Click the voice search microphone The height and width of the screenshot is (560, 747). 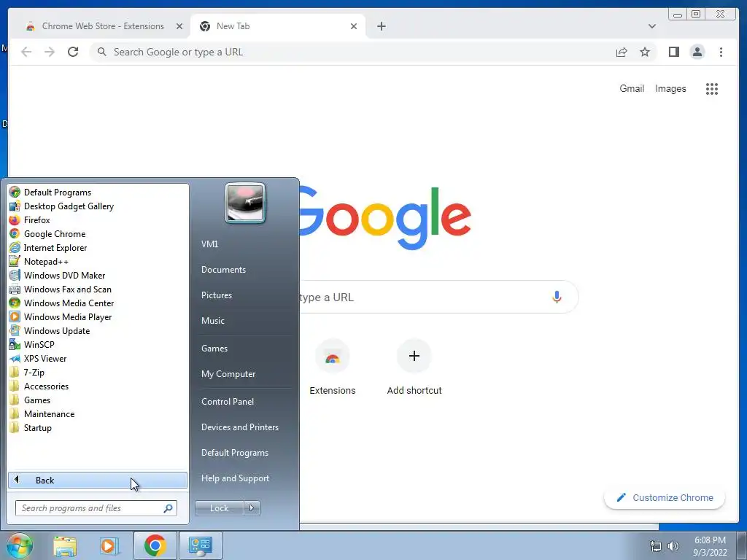click(557, 297)
